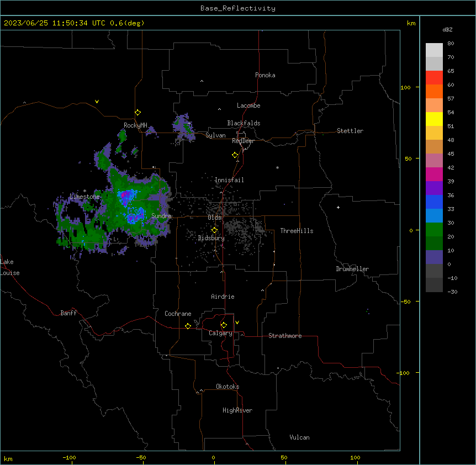Click the Vulcan label
Screen dimensions: 476x465
click(299, 437)
